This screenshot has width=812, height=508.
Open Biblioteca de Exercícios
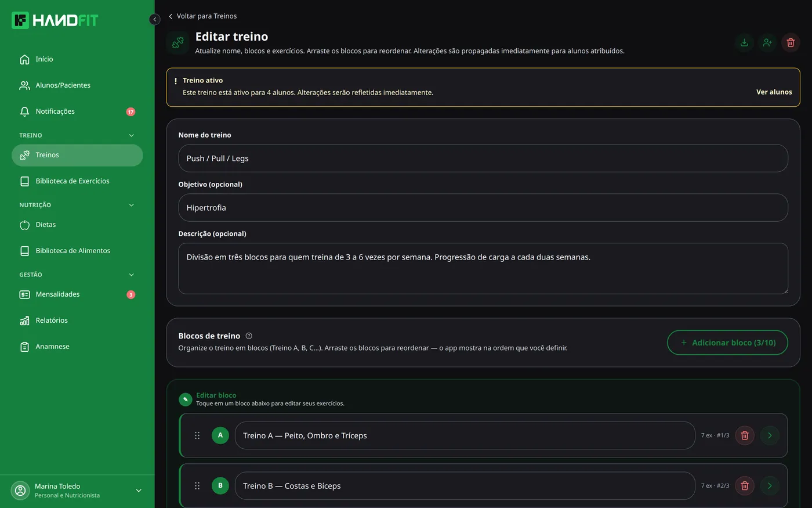(x=77, y=181)
